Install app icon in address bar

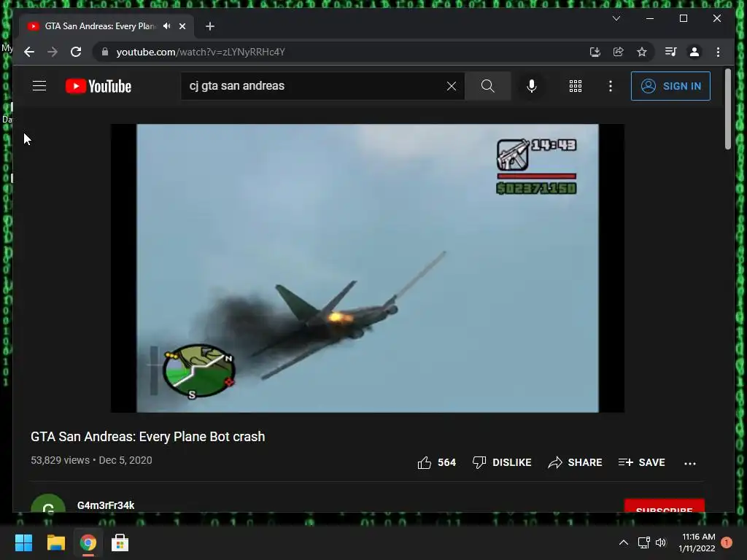595,52
